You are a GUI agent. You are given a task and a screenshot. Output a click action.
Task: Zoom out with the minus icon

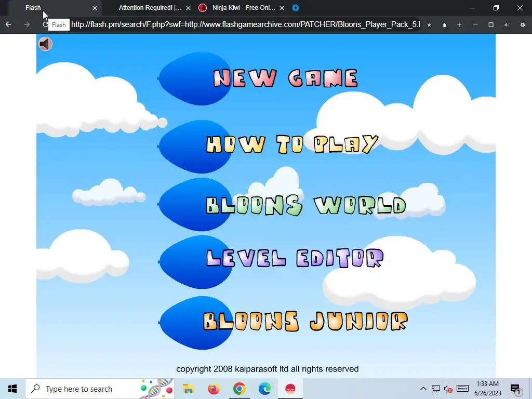click(x=475, y=25)
